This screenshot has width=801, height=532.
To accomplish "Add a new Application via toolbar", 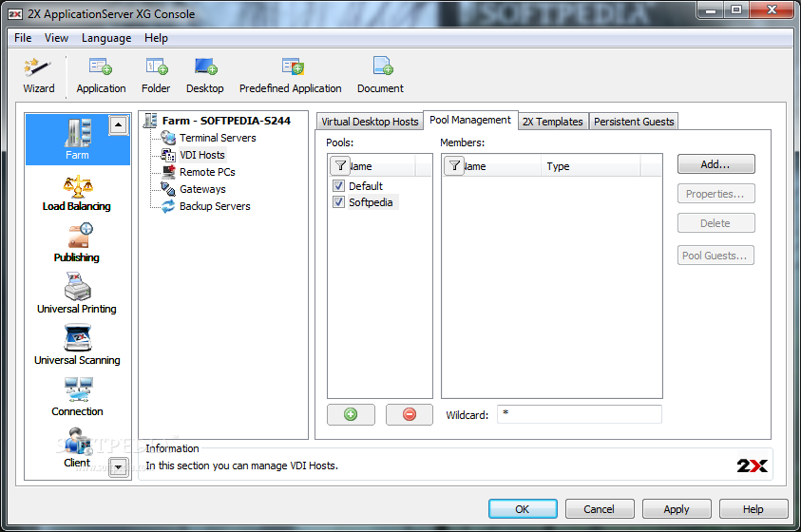I will [x=101, y=76].
